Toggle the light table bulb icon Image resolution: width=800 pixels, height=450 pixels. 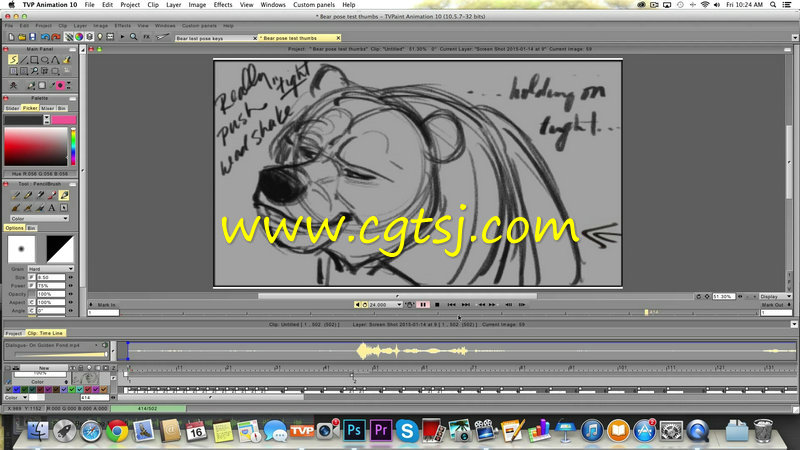(x=100, y=37)
